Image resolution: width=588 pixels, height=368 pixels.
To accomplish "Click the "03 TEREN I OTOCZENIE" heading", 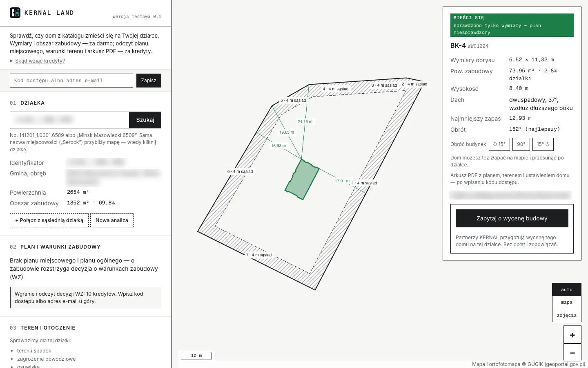I will click(42, 328).
